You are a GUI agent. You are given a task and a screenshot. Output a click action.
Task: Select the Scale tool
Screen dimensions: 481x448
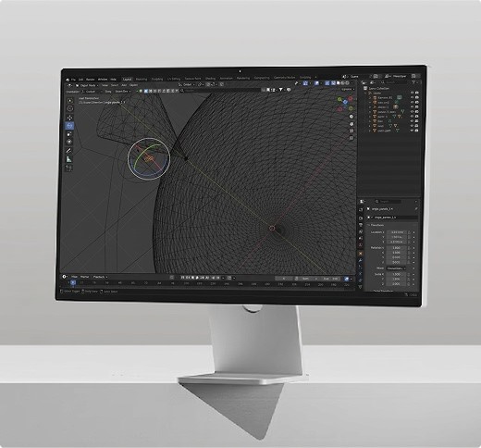69,134
